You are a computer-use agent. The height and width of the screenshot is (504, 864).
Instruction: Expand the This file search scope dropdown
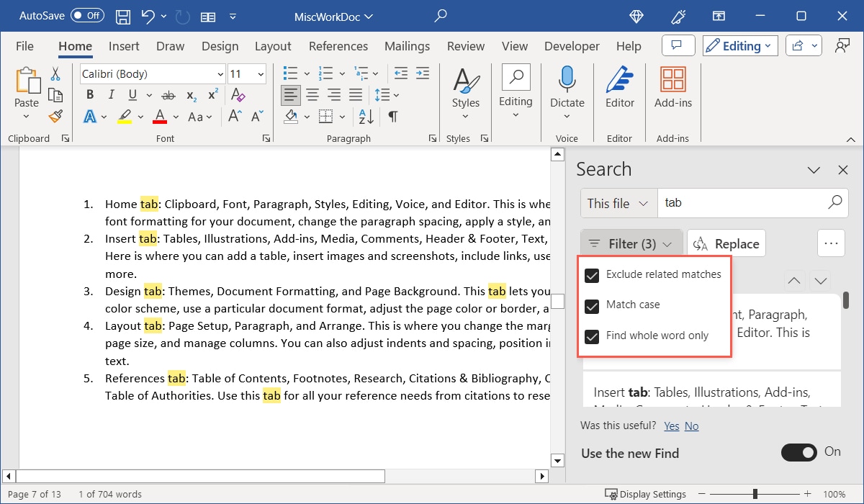tap(617, 203)
